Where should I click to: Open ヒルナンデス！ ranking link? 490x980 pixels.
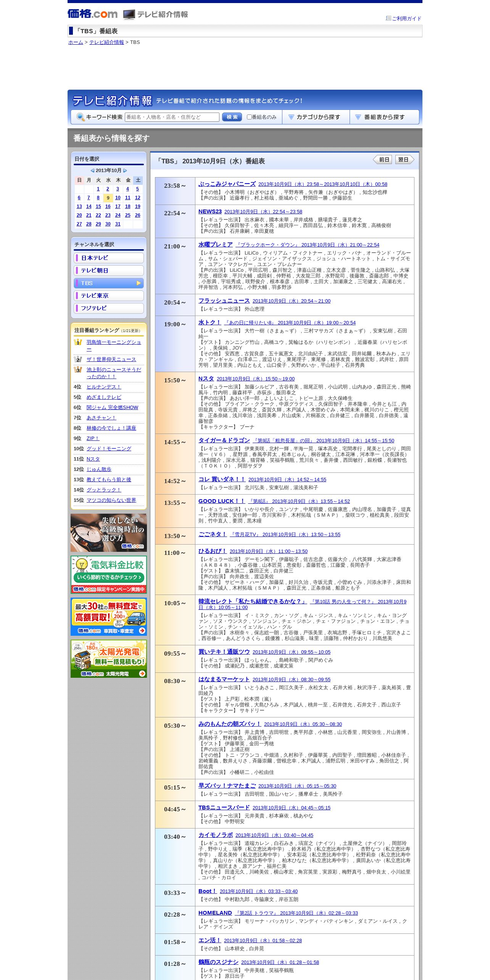(x=104, y=387)
